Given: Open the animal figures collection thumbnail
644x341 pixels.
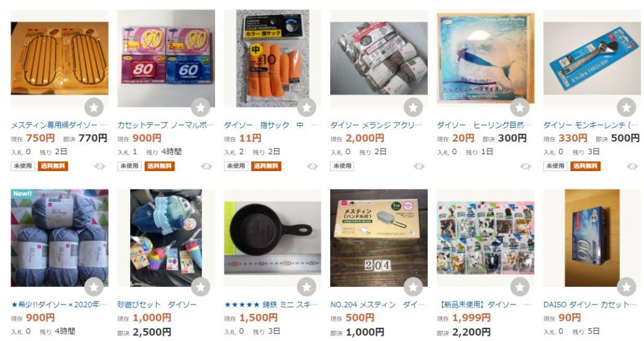Looking at the screenshot, I should coord(486,238).
